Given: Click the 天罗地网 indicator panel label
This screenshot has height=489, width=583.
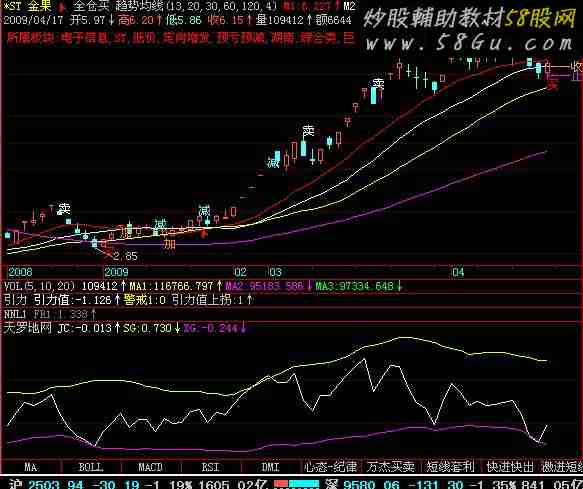Looking at the screenshot, I should click(x=28, y=328).
